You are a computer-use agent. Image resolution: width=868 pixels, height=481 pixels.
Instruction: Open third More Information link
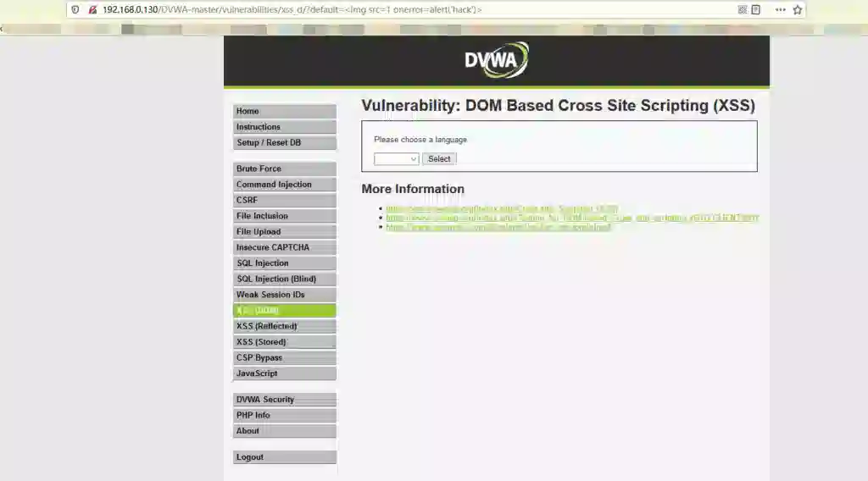(x=498, y=227)
